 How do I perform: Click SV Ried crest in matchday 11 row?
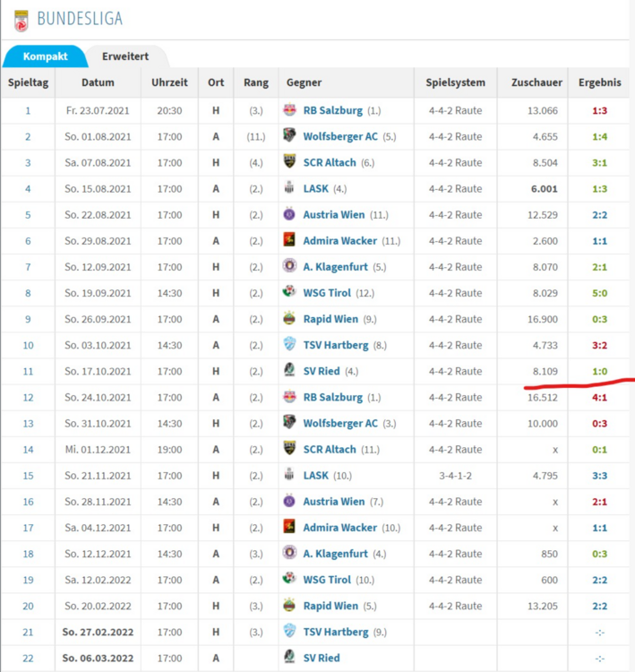click(x=289, y=370)
